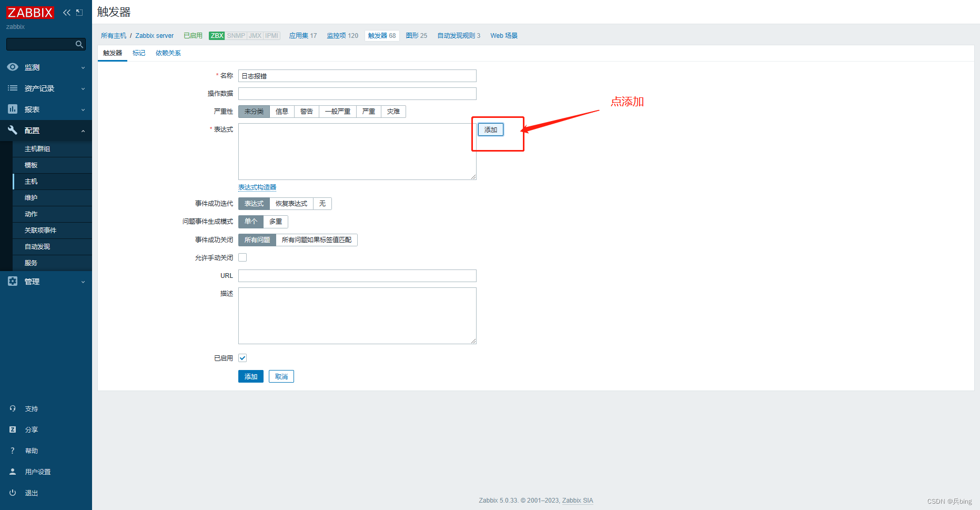Screen dimensions: 980x510
Task: Open the 服务 submenu item
Action: [52, 263]
